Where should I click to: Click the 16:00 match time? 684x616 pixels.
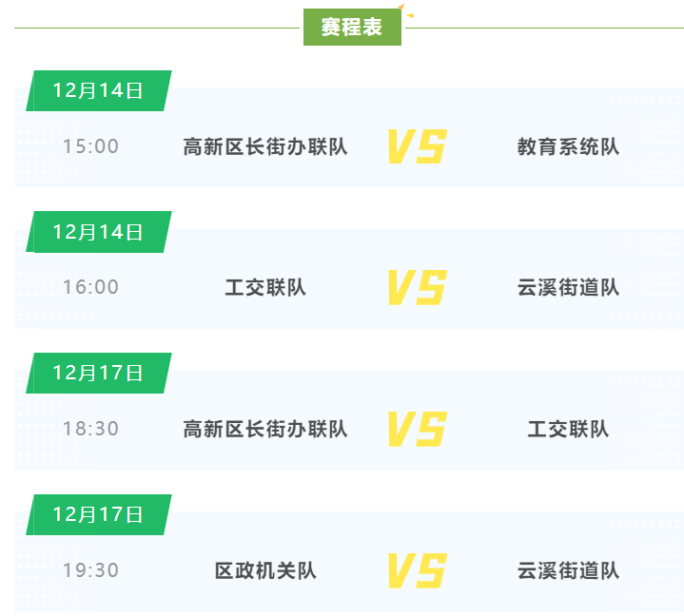pos(91,287)
